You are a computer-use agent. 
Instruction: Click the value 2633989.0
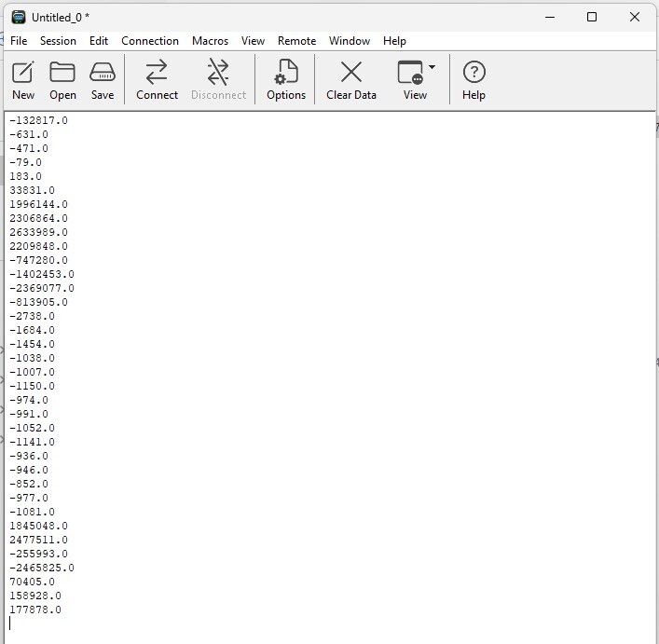(x=38, y=232)
